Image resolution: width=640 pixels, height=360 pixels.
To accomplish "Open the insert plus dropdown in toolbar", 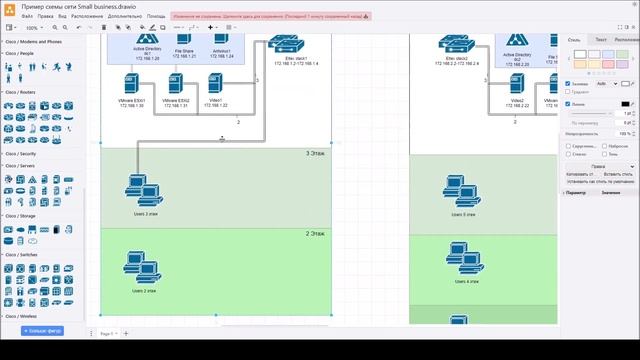I will [212, 27].
